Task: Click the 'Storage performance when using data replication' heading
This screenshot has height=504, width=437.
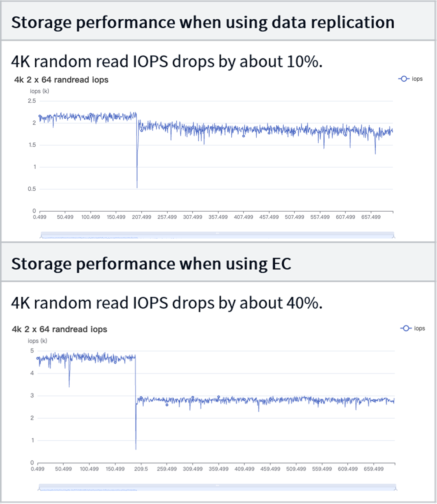Action: [x=203, y=22]
